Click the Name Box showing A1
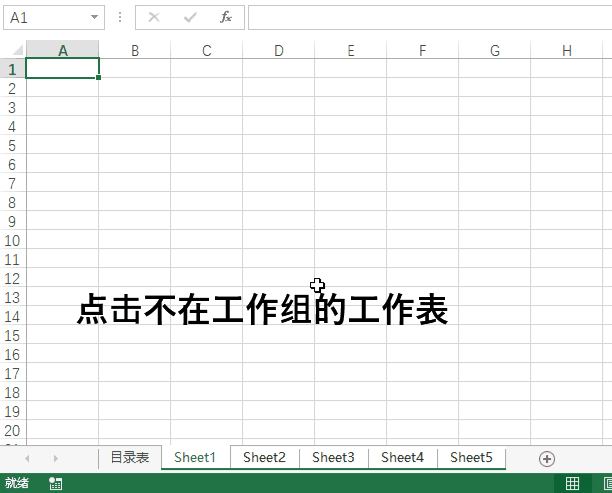 (45, 17)
